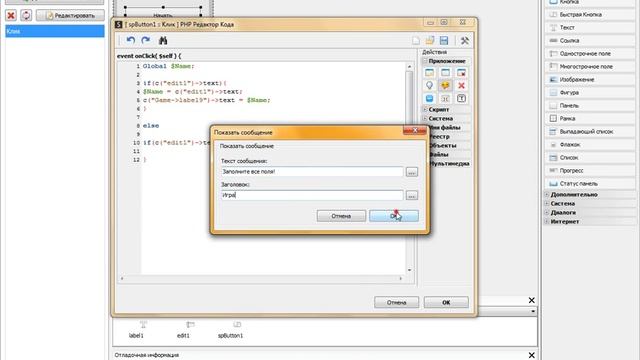Redo the change in code editor toolbar
The height and width of the screenshot is (360, 640).
(x=146, y=40)
